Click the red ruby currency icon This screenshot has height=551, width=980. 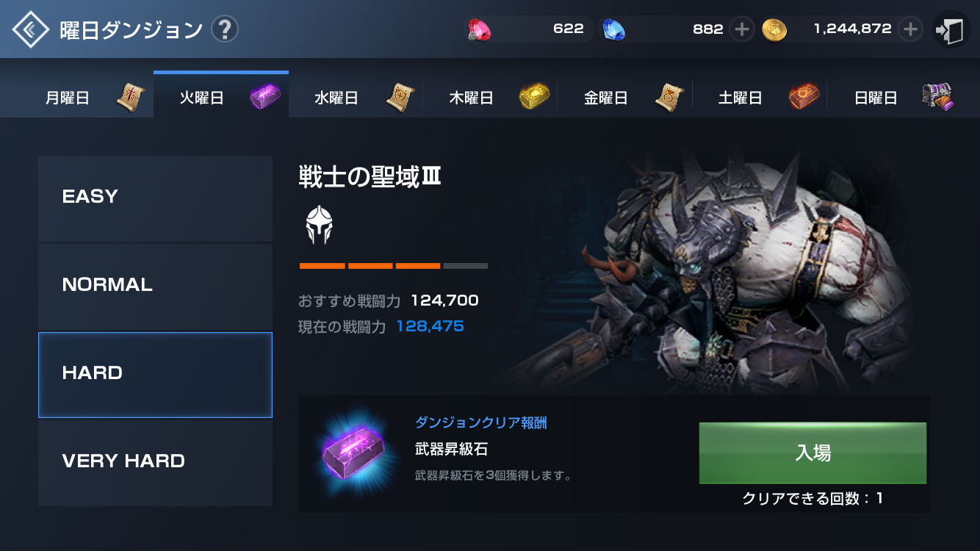tap(480, 29)
